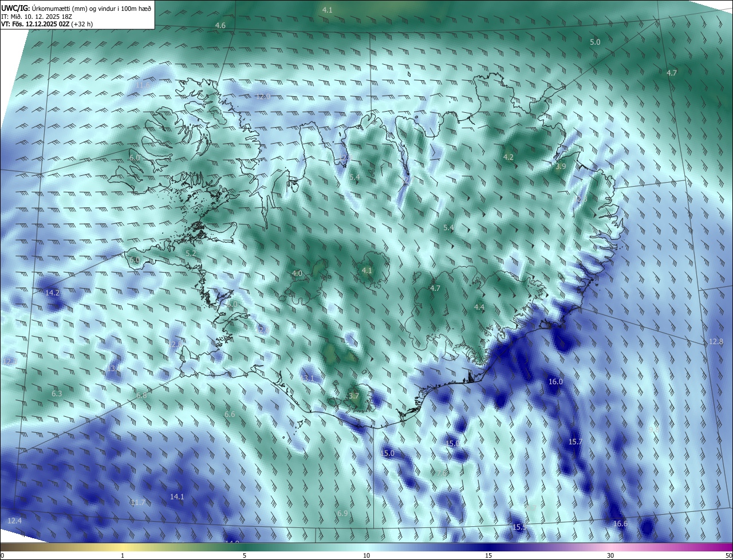Click the 16.0 value label off the coast
Screen dimensions: 733x560
pos(555,381)
